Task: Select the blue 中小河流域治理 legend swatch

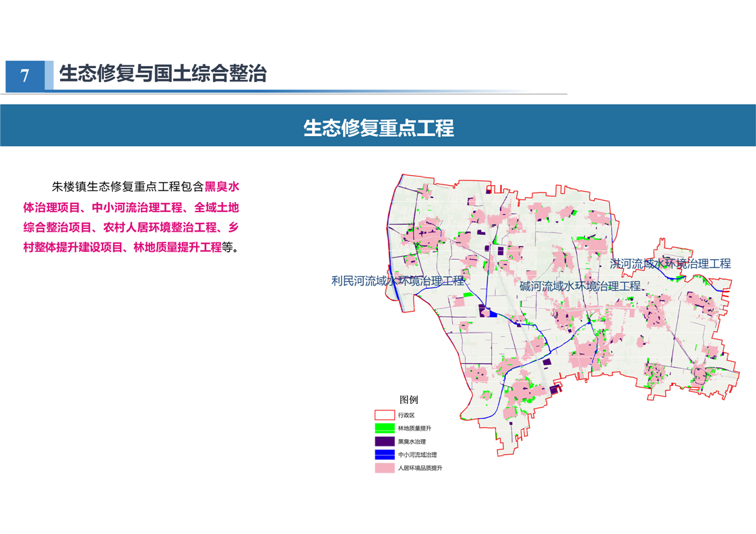Action: pos(384,455)
